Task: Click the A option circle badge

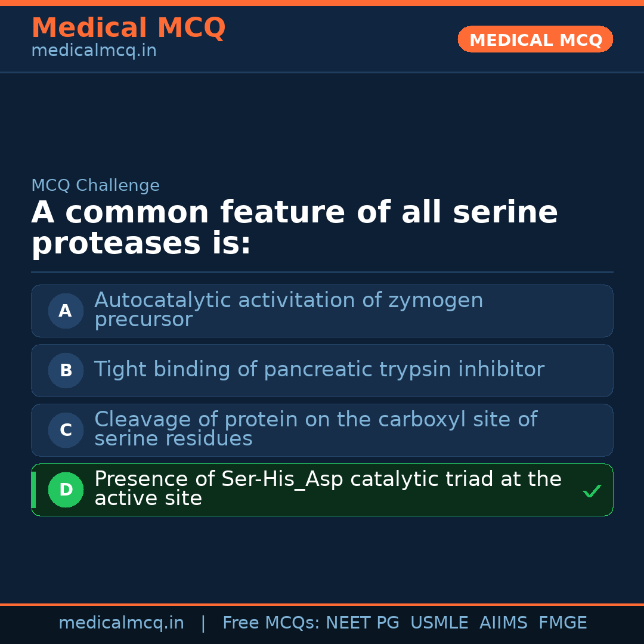Action: (x=66, y=311)
